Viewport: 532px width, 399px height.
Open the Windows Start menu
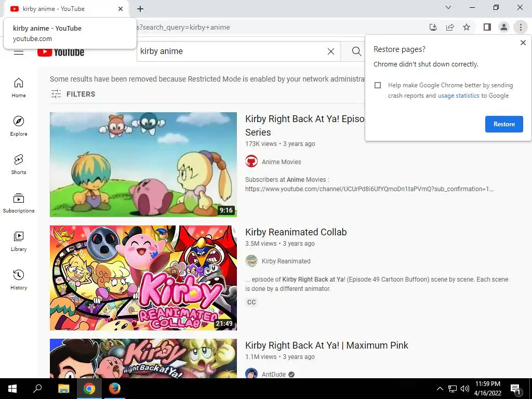point(12,389)
